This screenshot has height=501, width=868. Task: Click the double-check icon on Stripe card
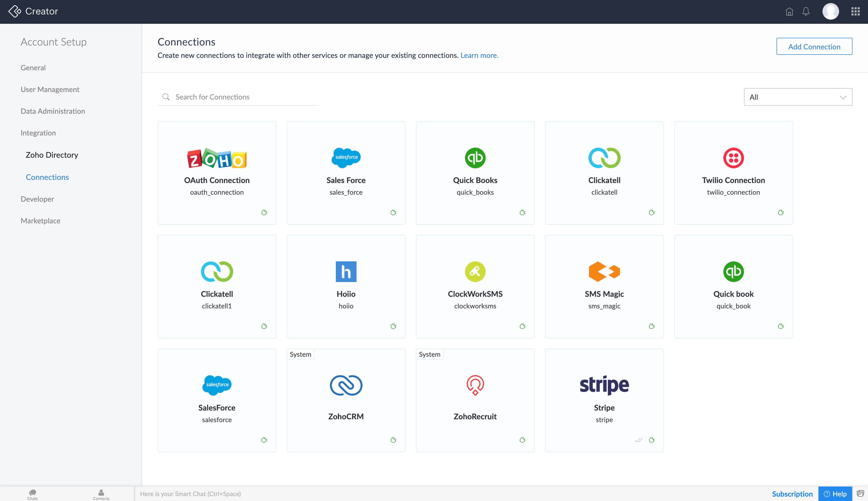pyautogui.click(x=638, y=440)
